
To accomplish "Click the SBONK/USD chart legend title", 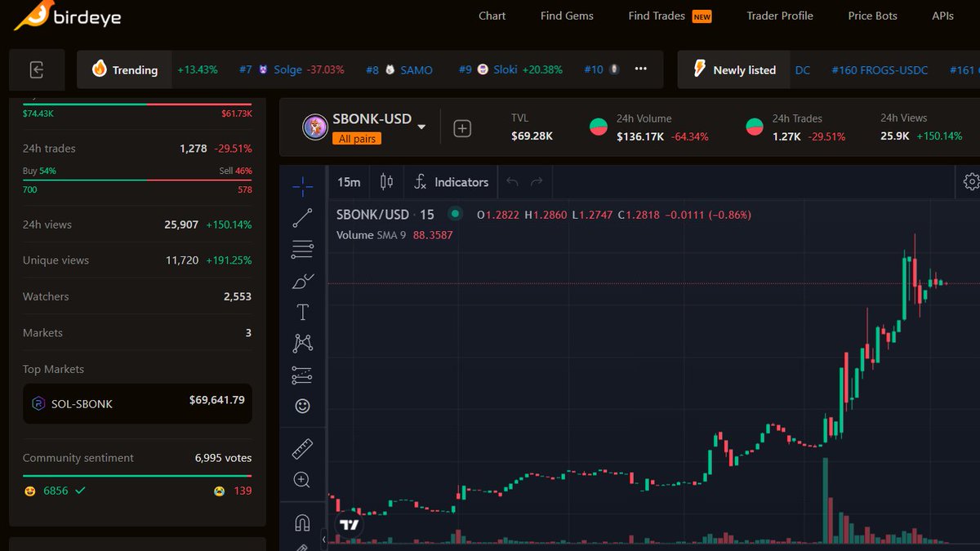I will (385, 215).
